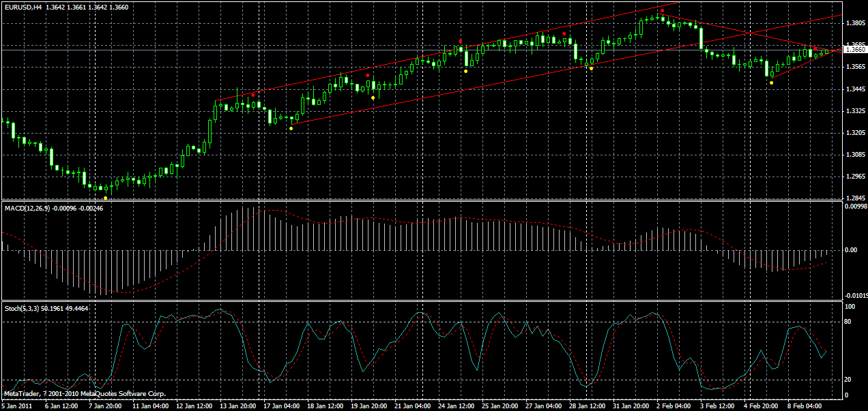
Task: Click the yellow dot below the 28 Jan candle
Action: (592, 69)
